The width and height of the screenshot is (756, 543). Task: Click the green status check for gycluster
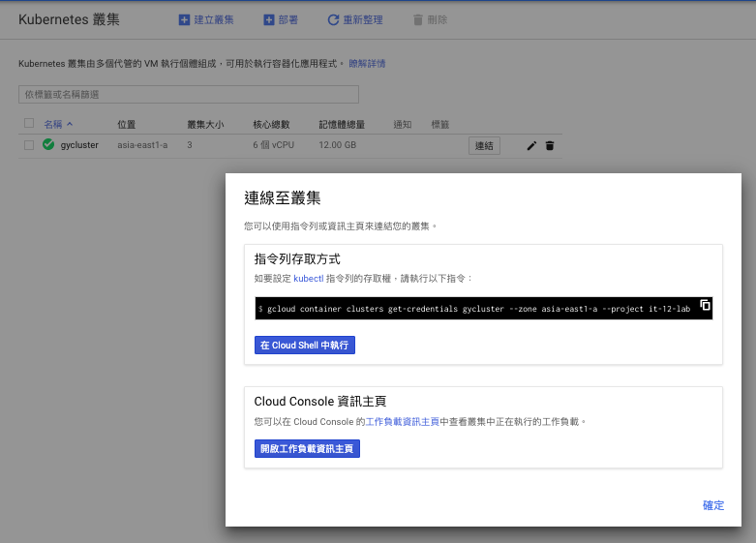(48, 144)
